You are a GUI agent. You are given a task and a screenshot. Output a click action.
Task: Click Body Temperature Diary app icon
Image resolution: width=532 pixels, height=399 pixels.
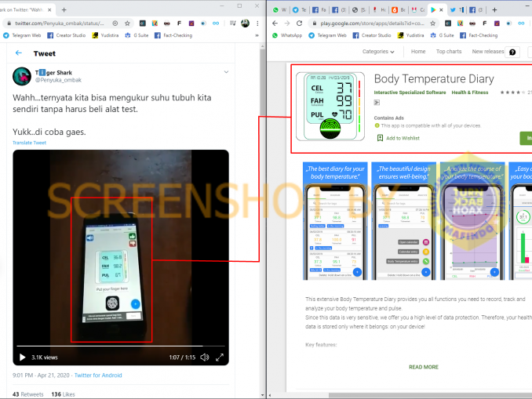coord(330,106)
